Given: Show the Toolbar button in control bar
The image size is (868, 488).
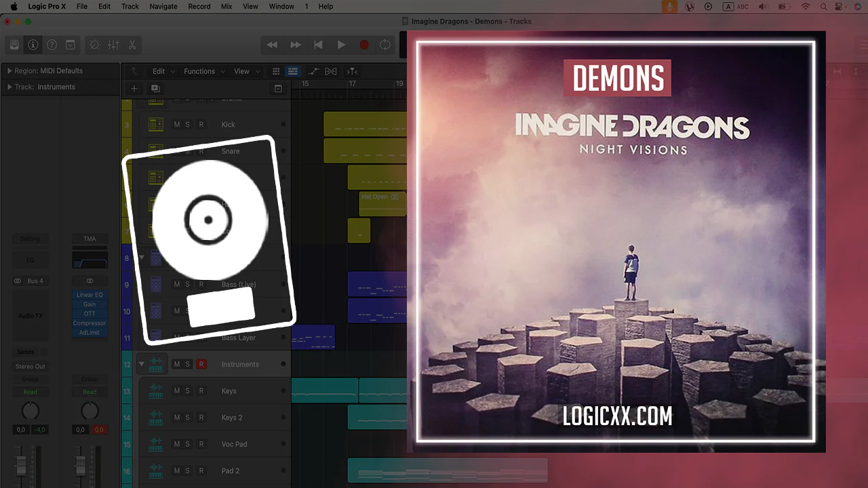Looking at the screenshot, I should click(71, 45).
